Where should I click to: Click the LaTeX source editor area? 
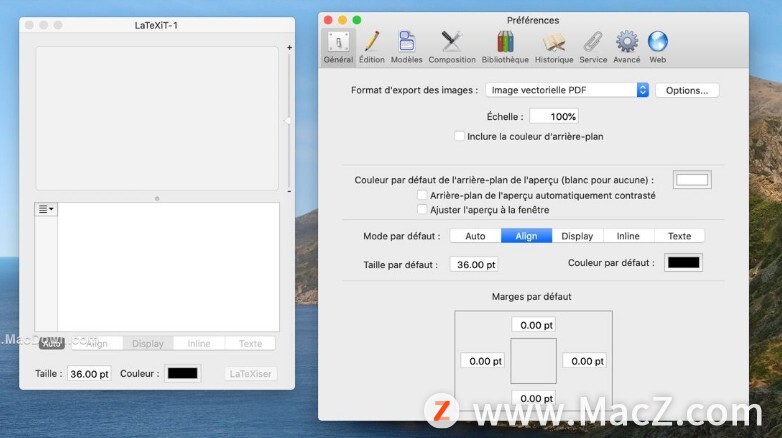tap(168, 267)
